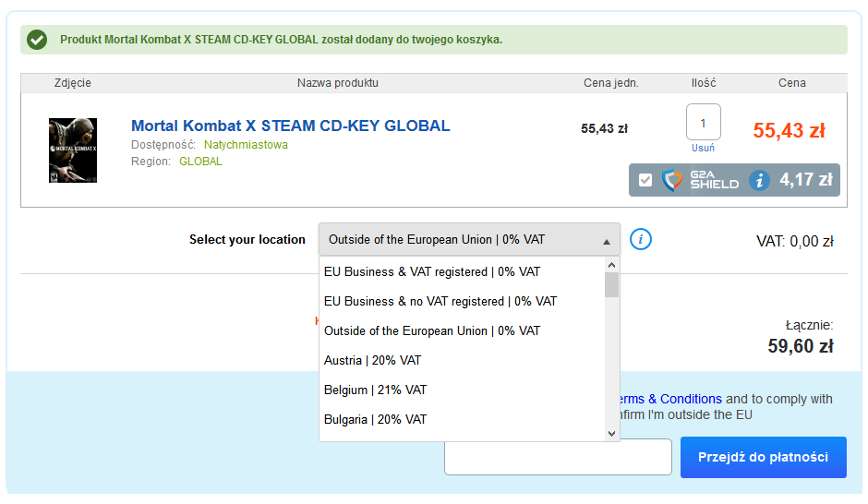Pick Bulgaria 20% VAT from list
Screen dimensions: 868x504
pyautogui.click(x=375, y=420)
